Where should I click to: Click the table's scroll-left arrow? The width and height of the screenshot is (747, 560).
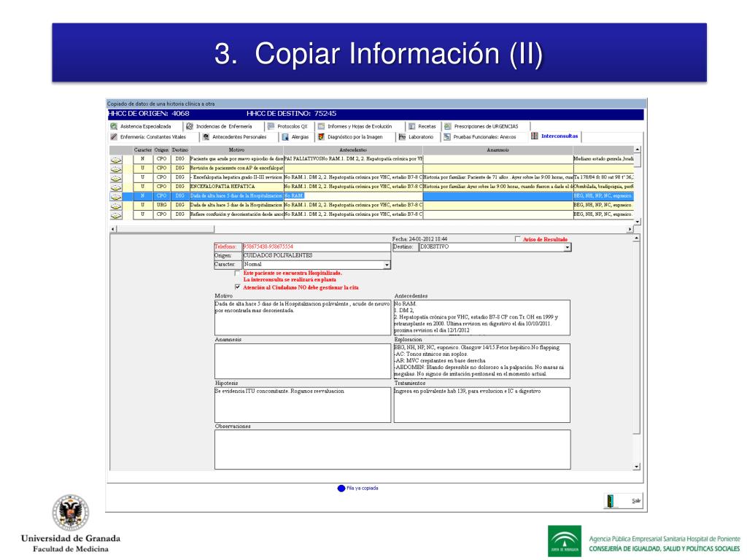pos(113,229)
